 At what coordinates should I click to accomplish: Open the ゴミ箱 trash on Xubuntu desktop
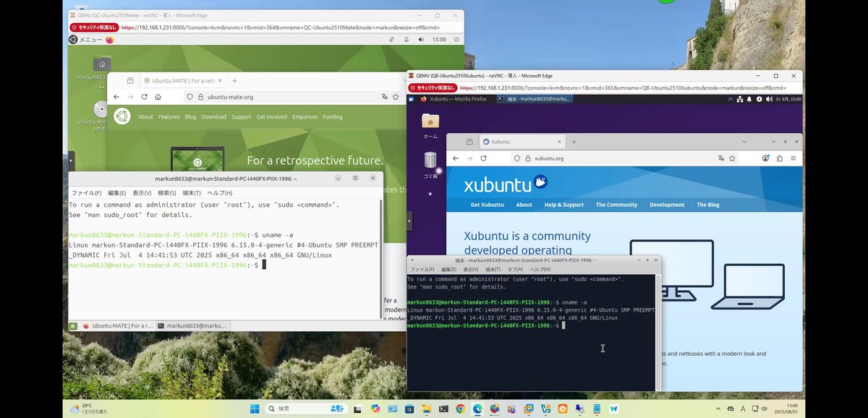pyautogui.click(x=430, y=160)
